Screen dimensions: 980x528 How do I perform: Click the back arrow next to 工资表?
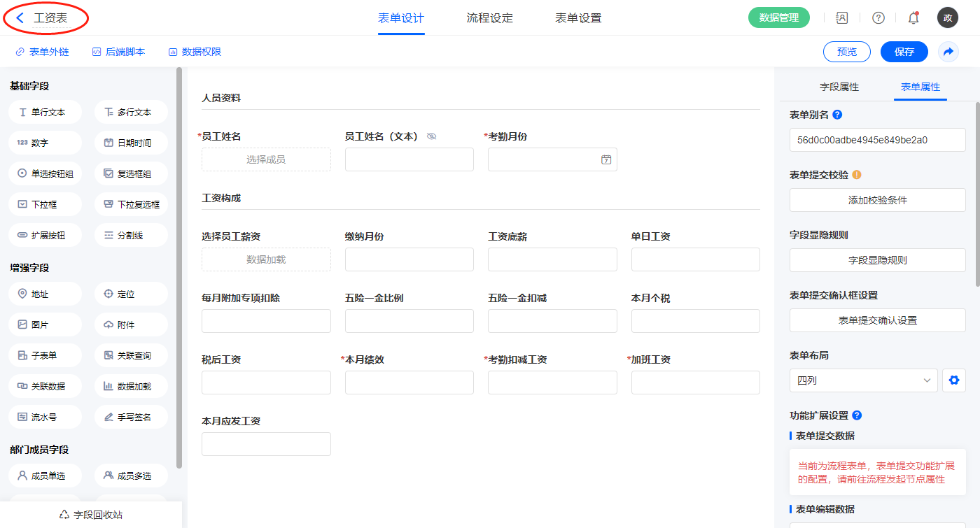pos(20,18)
